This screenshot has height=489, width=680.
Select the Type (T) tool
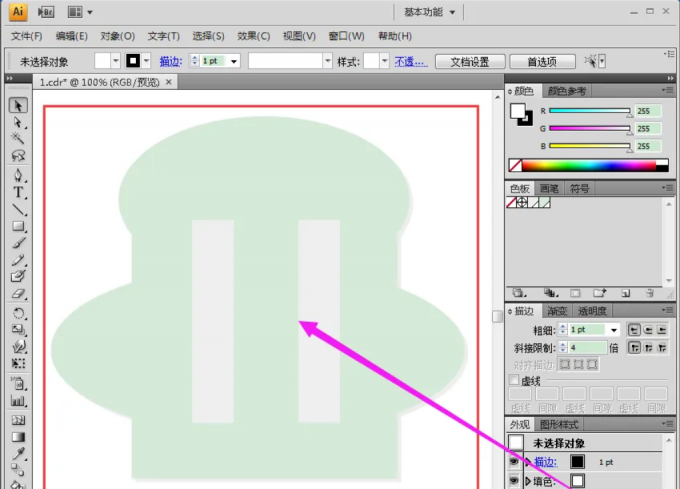pyautogui.click(x=18, y=192)
